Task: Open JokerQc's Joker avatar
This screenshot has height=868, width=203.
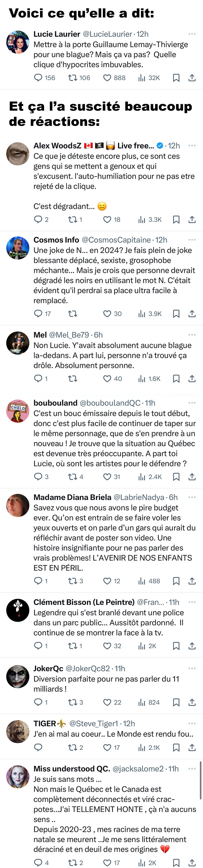Action: point(18,677)
